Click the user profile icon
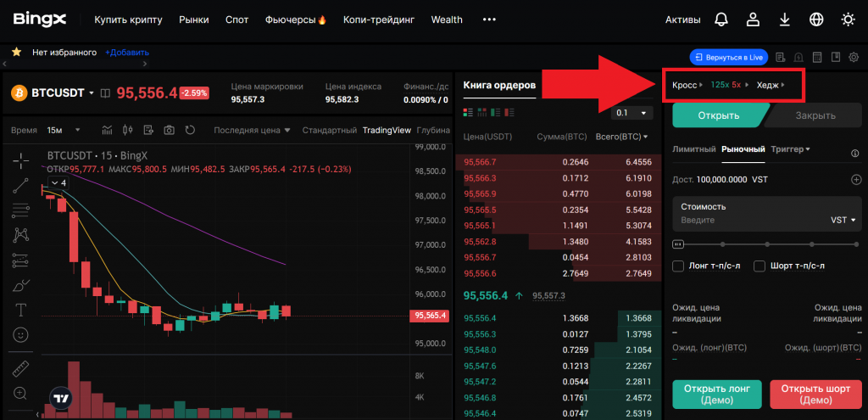868x420 pixels. pyautogui.click(x=753, y=20)
